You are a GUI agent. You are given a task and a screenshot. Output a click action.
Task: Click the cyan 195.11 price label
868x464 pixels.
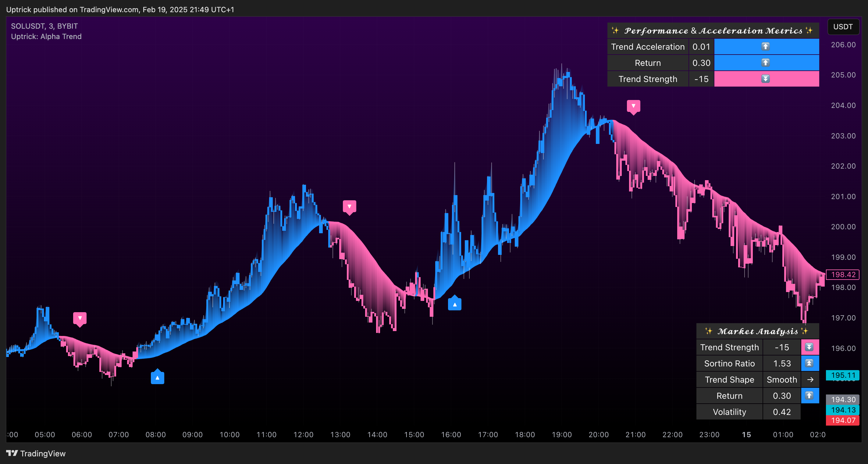click(843, 375)
